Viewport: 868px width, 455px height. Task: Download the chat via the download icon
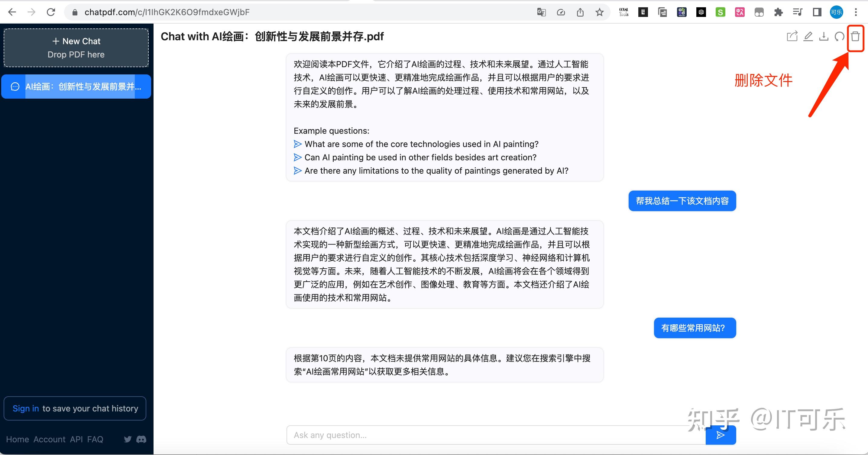point(823,36)
